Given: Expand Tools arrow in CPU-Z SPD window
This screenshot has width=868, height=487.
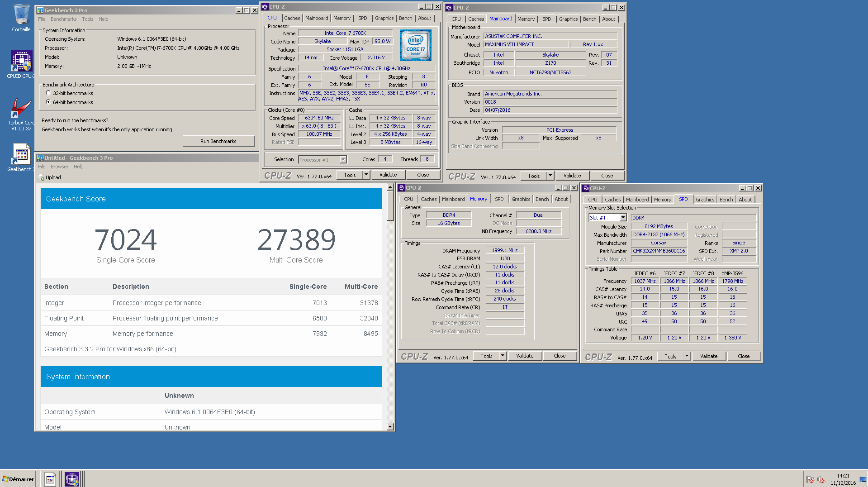Looking at the screenshot, I should tap(687, 356).
